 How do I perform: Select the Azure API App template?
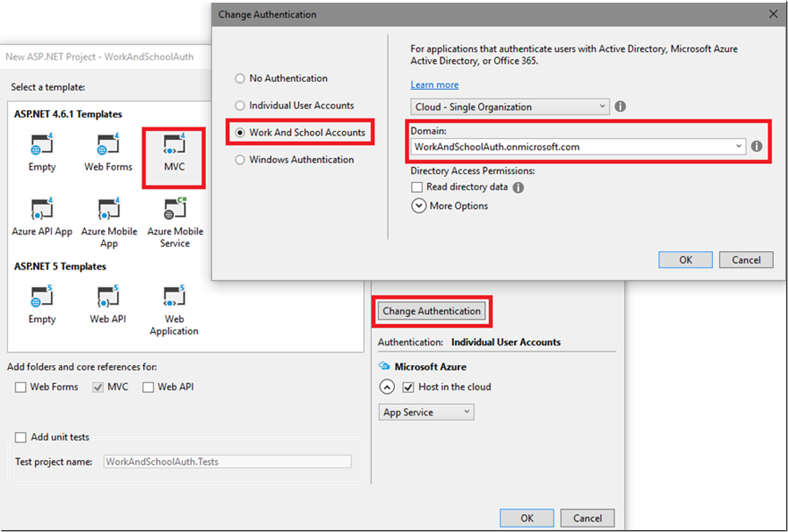[x=42, y=218]
